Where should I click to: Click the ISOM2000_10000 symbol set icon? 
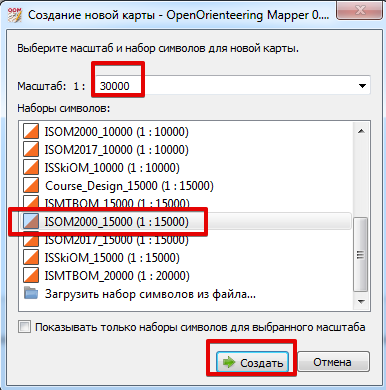coord(31,131)
